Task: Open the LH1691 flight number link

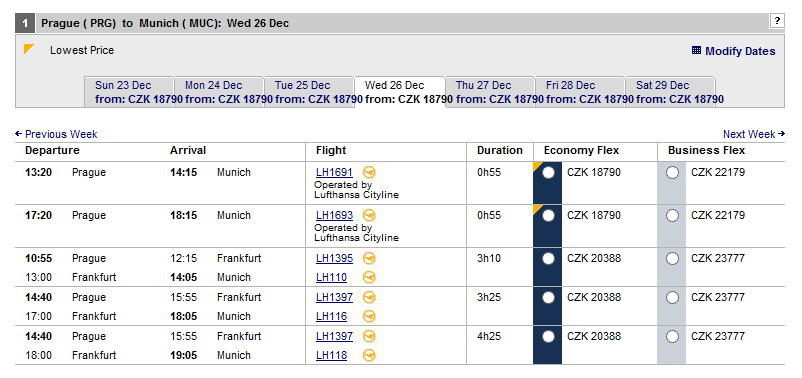Action: tap(335, 172)
